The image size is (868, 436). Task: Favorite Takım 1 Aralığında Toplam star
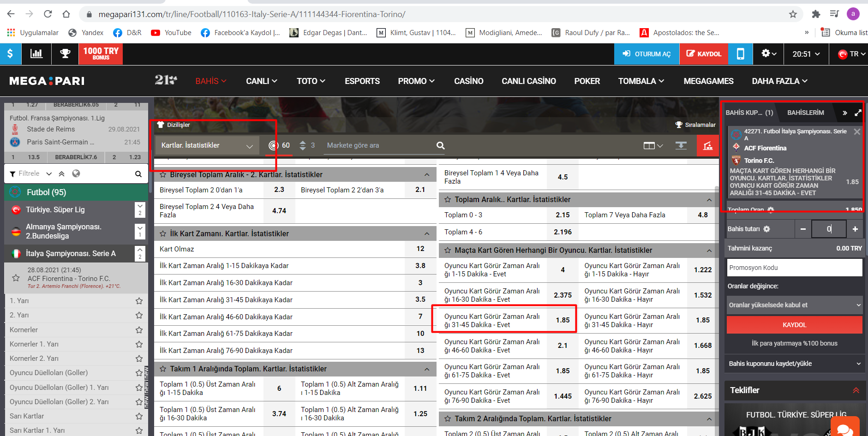[x=163, y=369]
